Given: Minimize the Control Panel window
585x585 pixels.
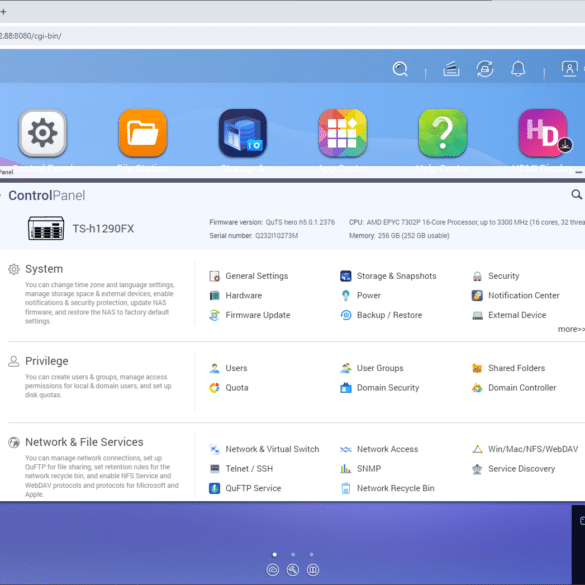Looking at the screenshot, I should pos(579,172).
